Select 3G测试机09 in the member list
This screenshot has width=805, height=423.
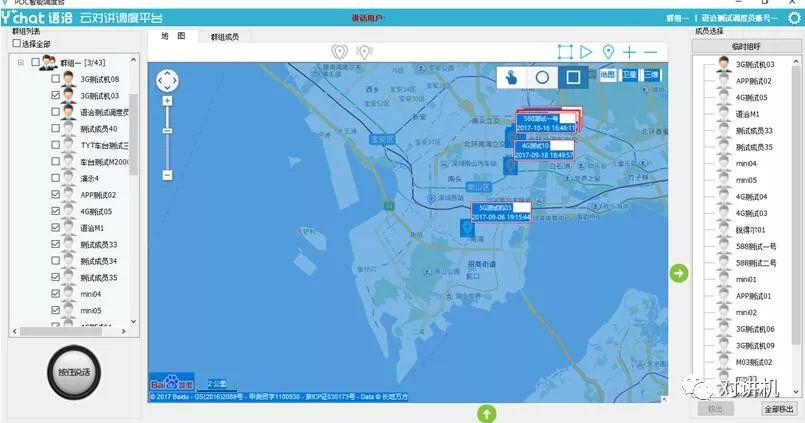[x=755, y=345]
